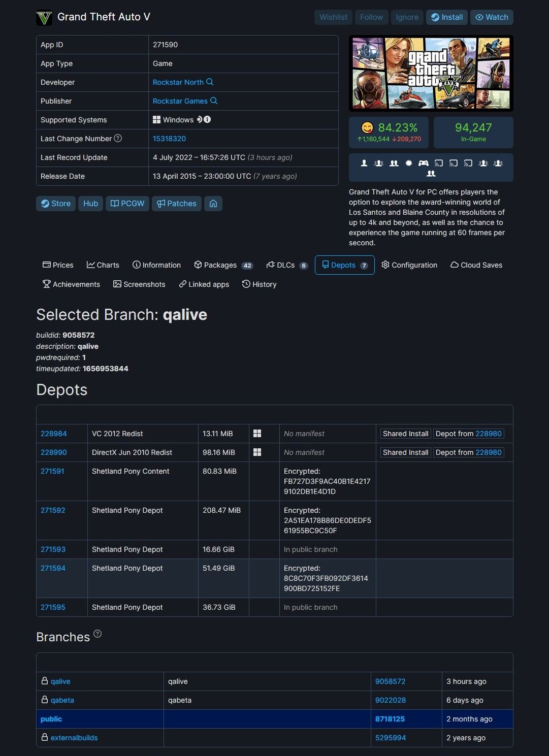Open the Linked apps tab
The height and width of the screenshot is (756, 549).
pyautogui.click(x=204, y=284)
